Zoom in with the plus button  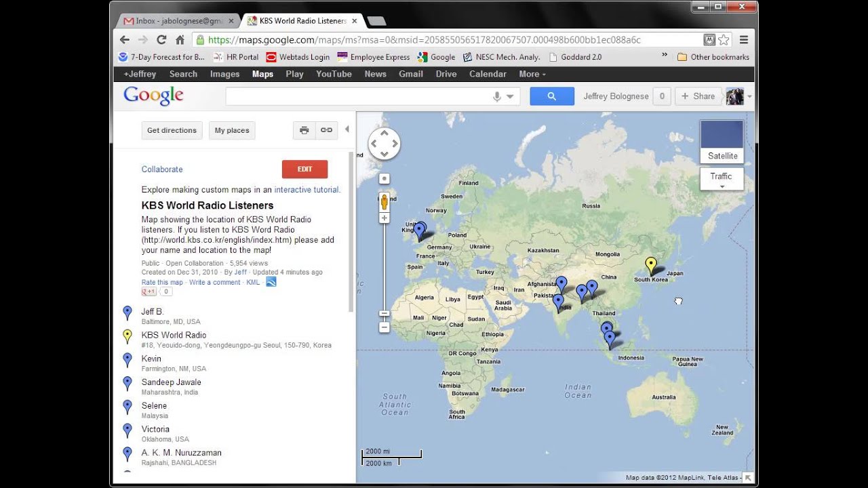[x=384, y=218]
